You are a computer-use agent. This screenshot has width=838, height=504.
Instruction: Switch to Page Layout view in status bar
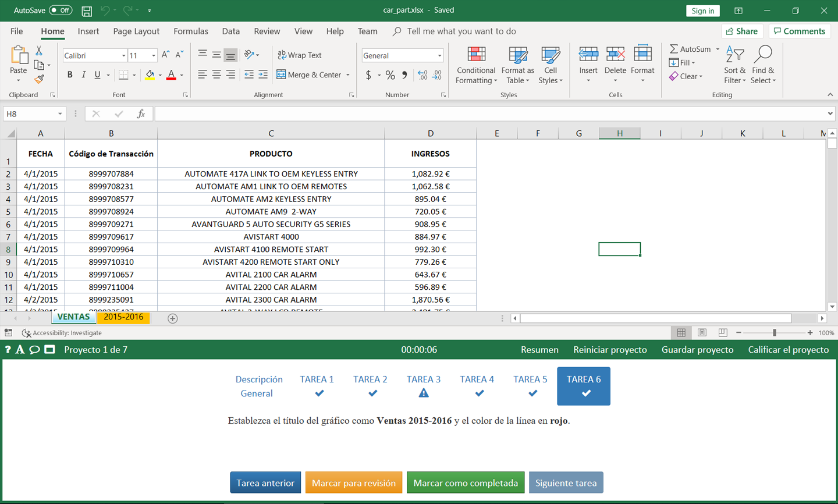[702, 333]
